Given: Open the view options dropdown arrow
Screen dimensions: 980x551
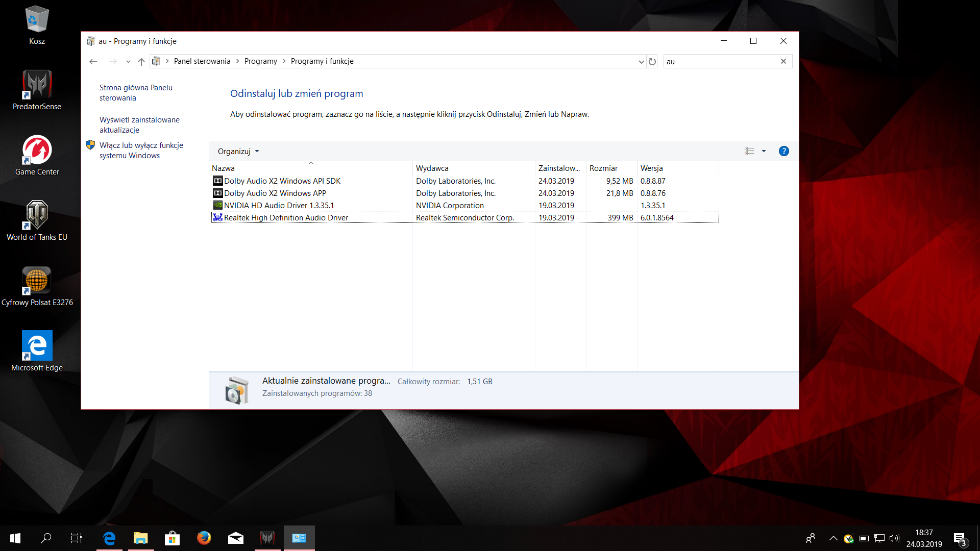Looking at the screenshot, I should pos(764,151).
